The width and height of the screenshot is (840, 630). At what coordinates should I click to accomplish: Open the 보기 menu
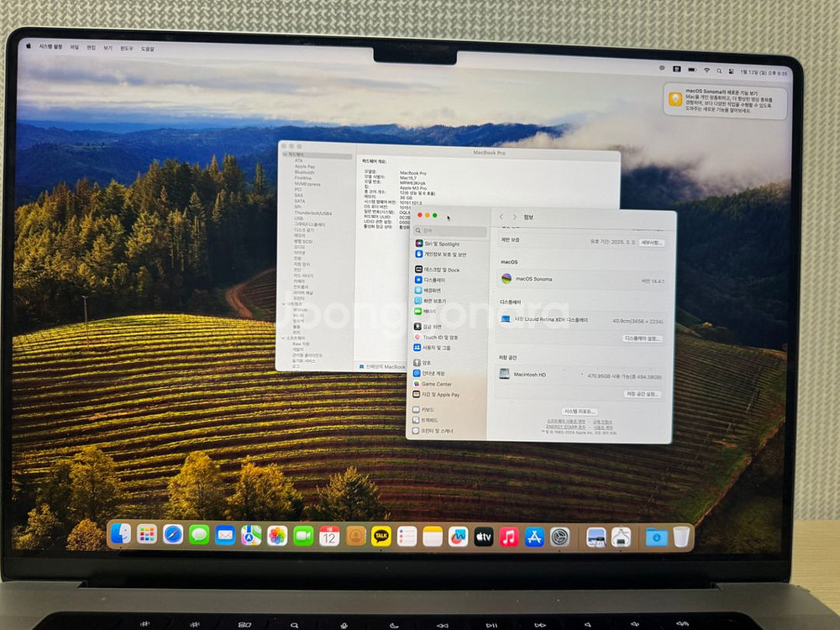(x=108, y=48)
